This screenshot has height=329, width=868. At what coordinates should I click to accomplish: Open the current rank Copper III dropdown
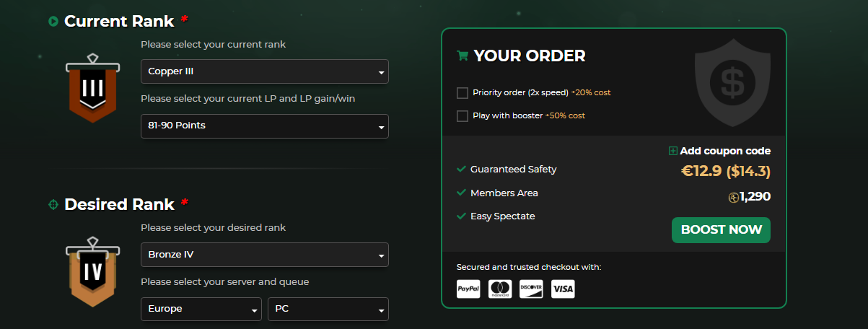264,71
